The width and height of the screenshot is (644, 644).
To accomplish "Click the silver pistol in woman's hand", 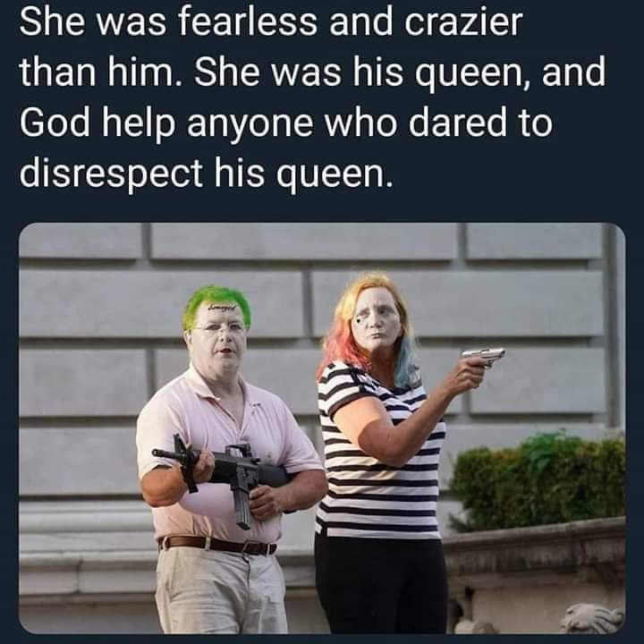I will click(484, 357).
